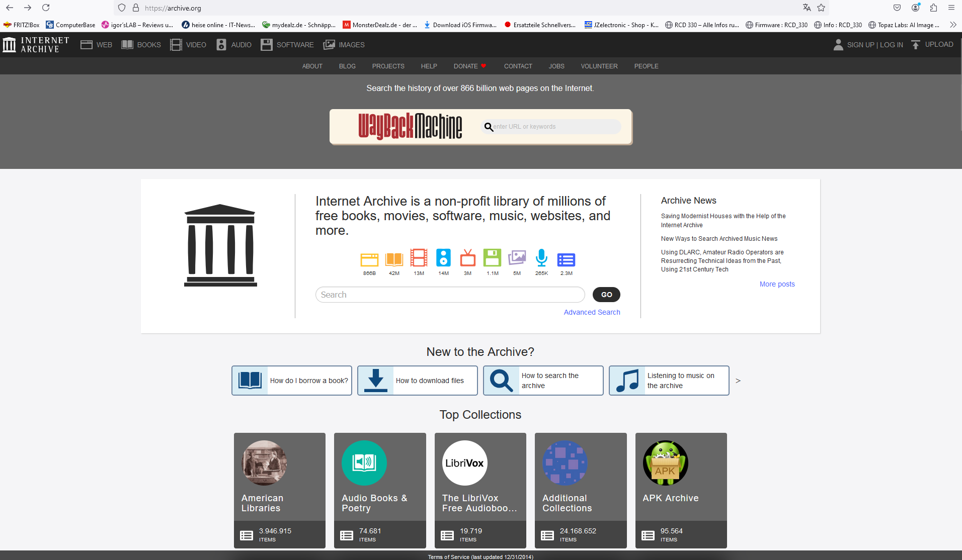This screenshot has height=560, width=962.
Task: Open the FRITZ!Box bookmark
Action: coord(21,25)
